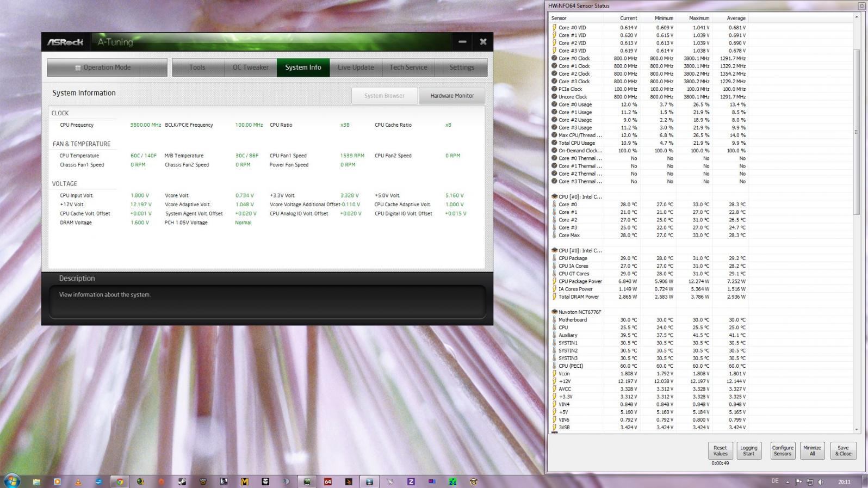Click the yellow M icon in taskbar
The image size is (868, 488).
pos(244,481)
